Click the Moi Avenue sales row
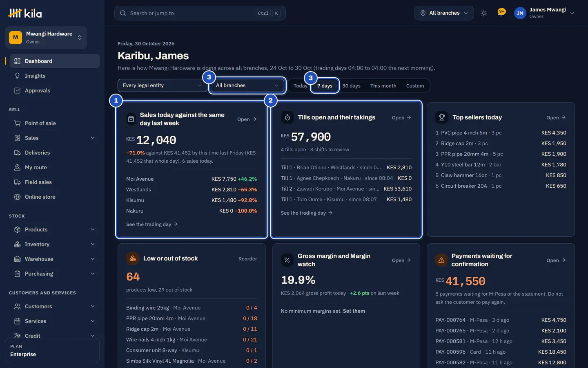The width and height of the screenshot is (588, 368). click(x=192, y=179)
